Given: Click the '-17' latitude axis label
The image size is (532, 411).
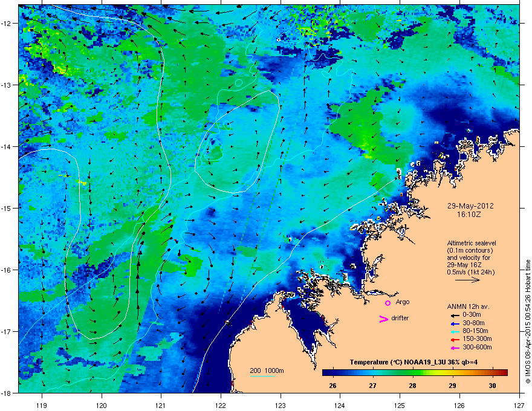Looking at the screenshot, I should (7, 331).
